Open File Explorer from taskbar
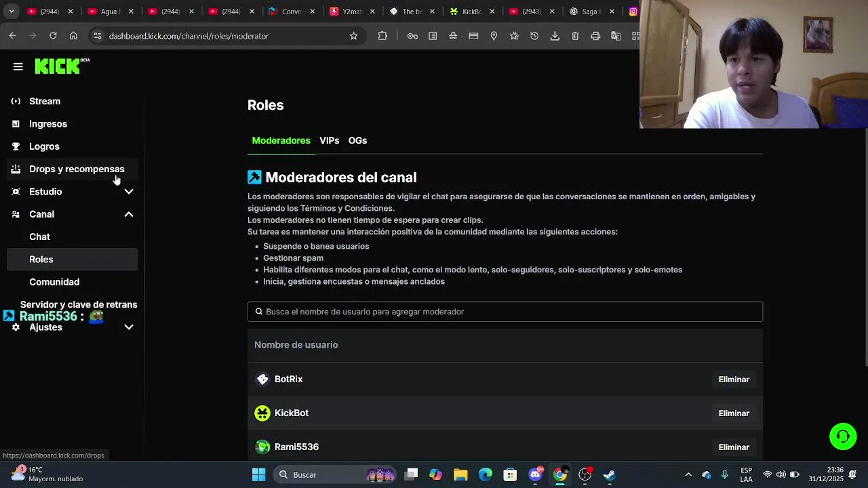 (460, 474)
